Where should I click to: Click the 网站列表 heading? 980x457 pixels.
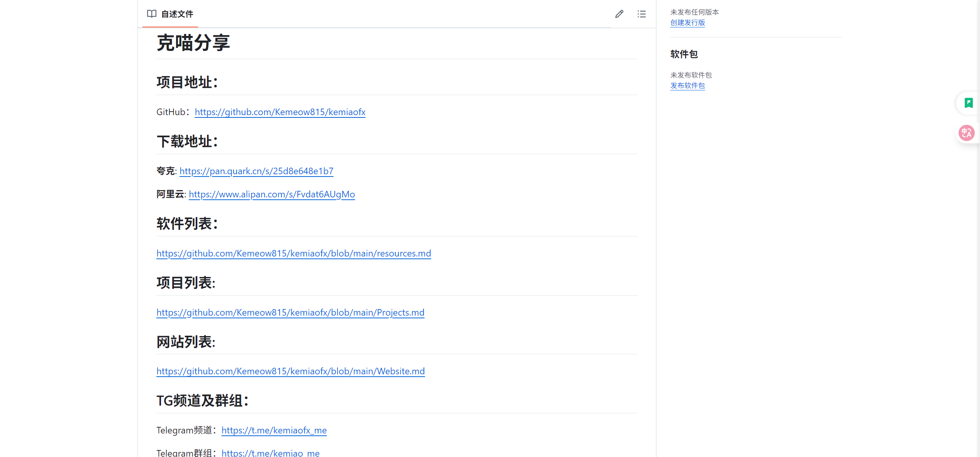(x=186, y=342)
